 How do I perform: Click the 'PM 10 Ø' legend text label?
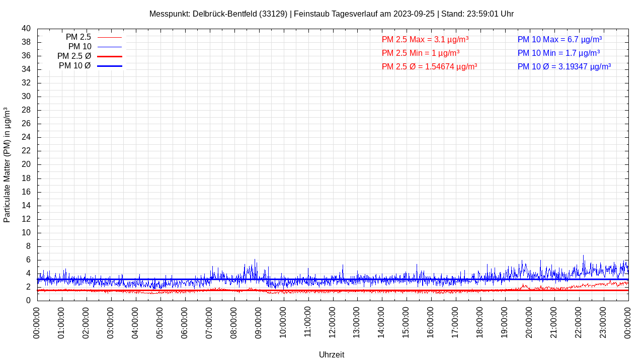tap(74, 66)
